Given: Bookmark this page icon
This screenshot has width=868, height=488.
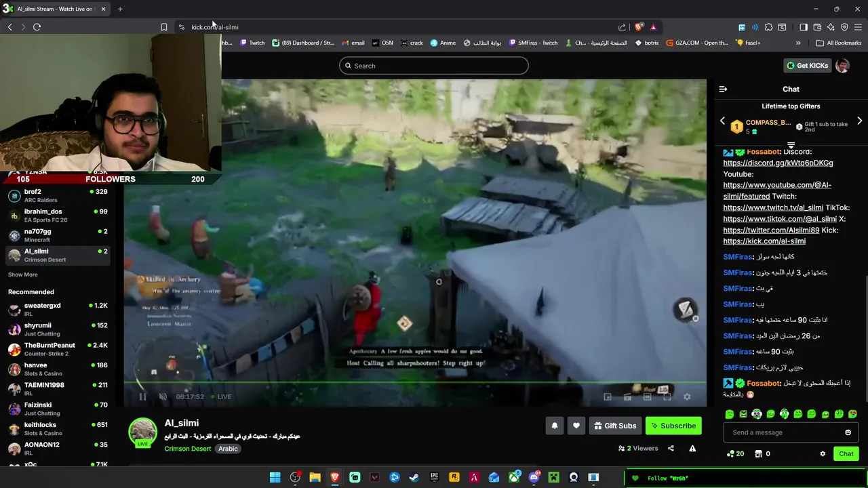Looking at the screenshot, I should pyautogui.click(x=163, y=27).
